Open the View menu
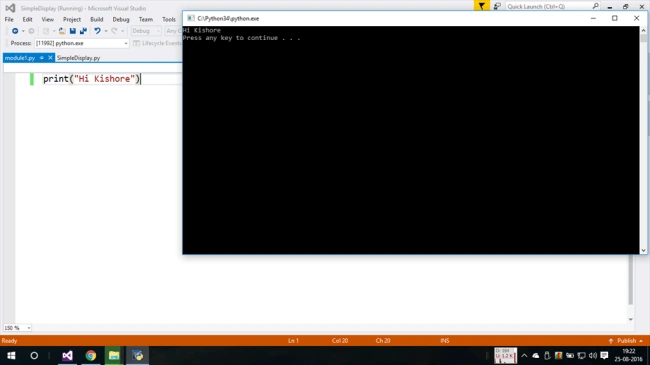This screenshot has height=365, width=650. tap(47, 19)
